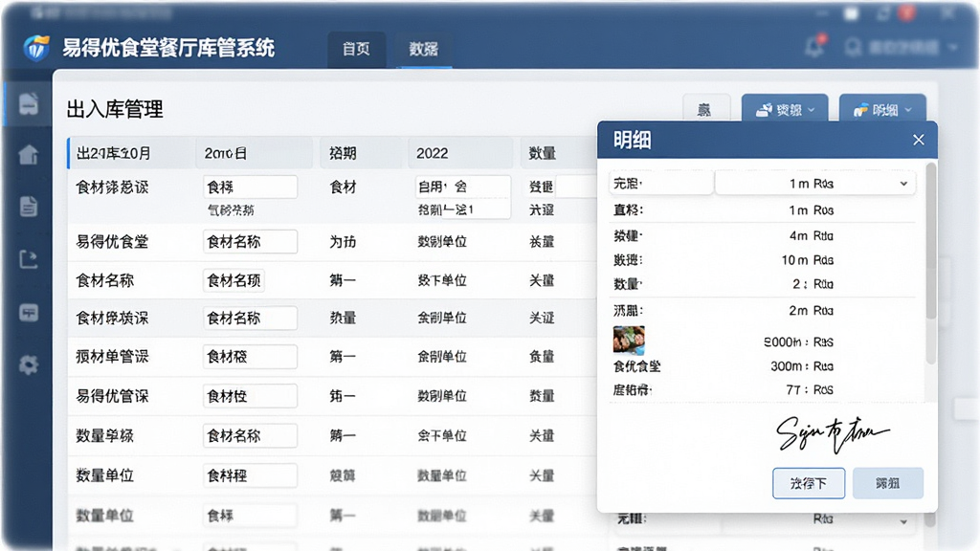
Task: Expand the user account dropdown arrow
Action: coord(953,47)
